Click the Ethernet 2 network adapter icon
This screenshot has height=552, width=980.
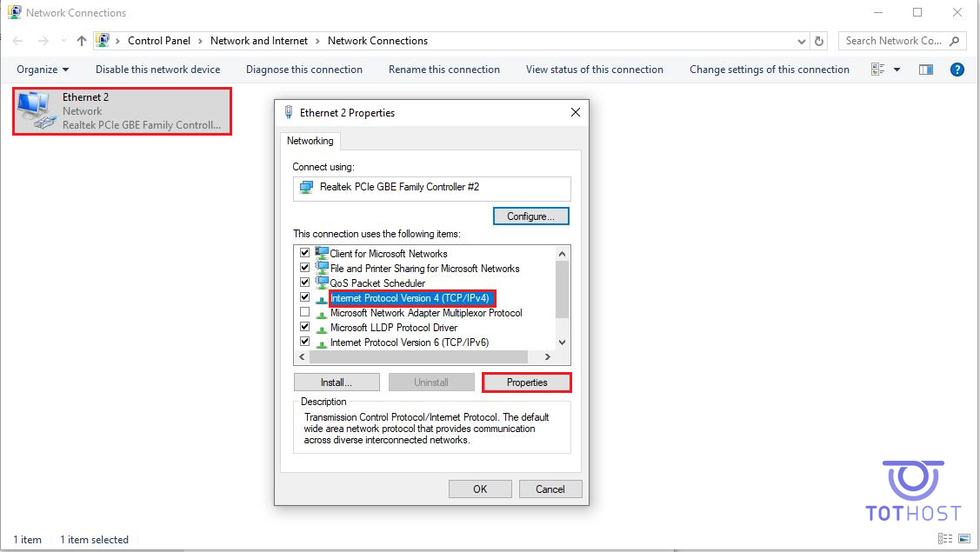coord(36,110)
